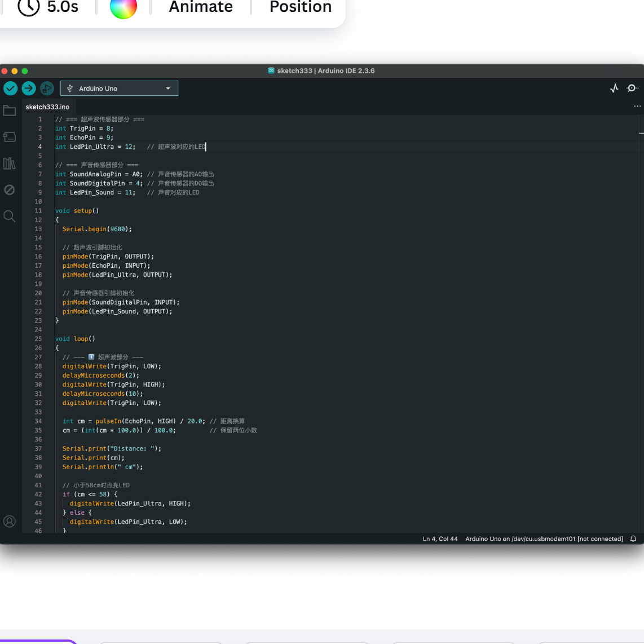This screenshot has height=644, width=644.
Task: Select the sketch333.ino tab
Action: pos(47,107)
